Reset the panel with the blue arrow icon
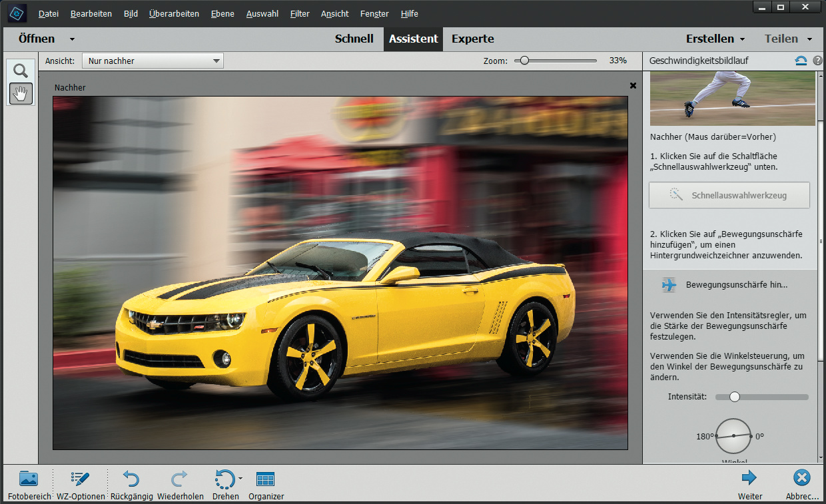The width and height of the screenshot is (826, 504). (801, 61)
